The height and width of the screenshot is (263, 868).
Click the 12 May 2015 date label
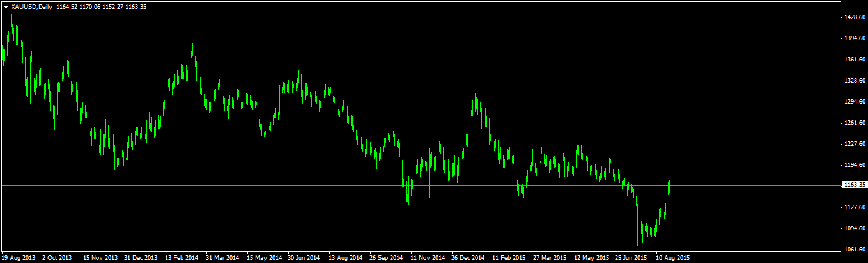pyautogui.click(x=591, y=258)
